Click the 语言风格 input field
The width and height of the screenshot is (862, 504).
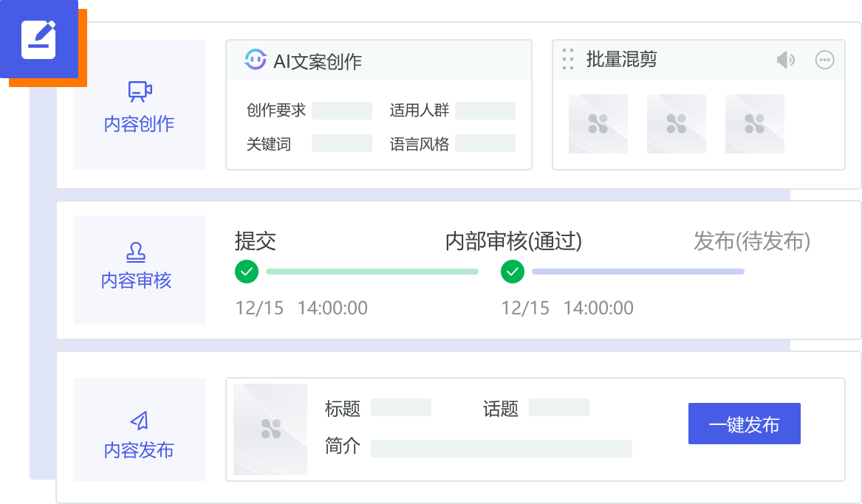coord(485,143)
